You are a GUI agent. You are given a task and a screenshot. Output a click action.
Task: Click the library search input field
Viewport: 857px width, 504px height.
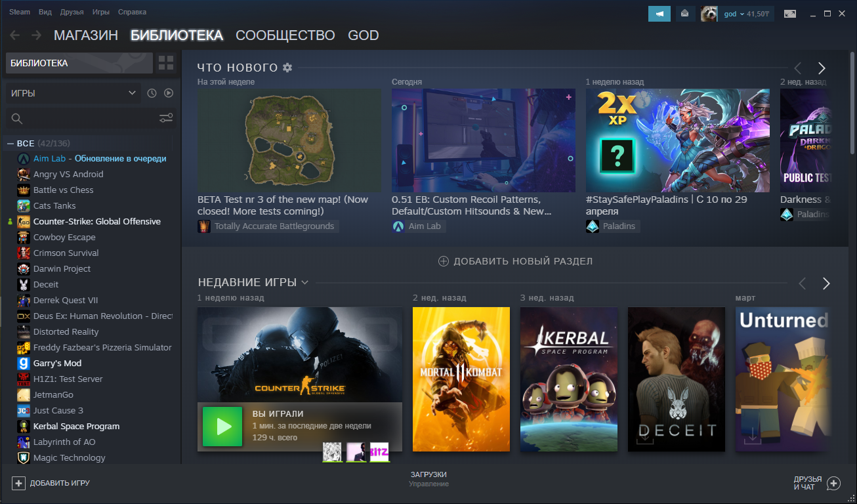pos(91,119)
